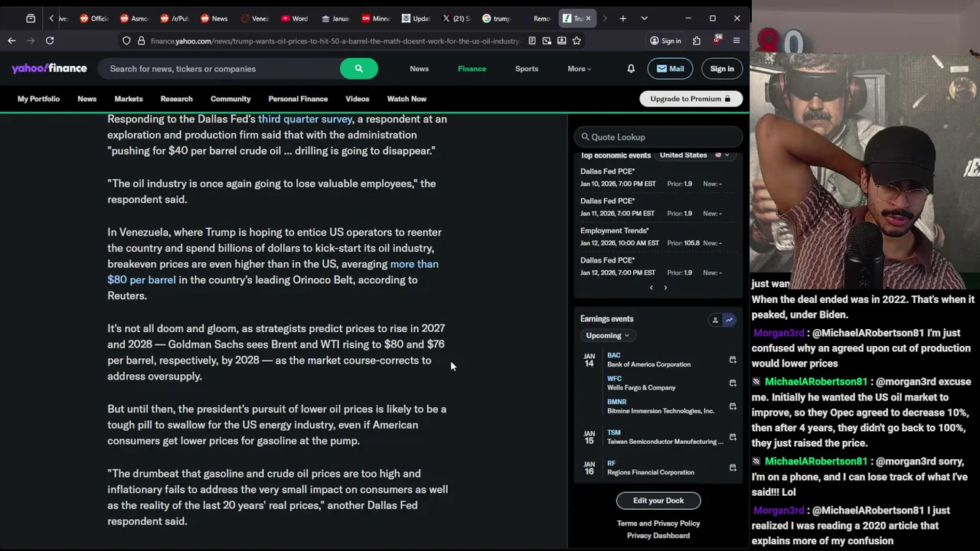Add Bitmine Immersion earnings to calendar
This screenshot has width=980, height=551.
click(733, 406)
